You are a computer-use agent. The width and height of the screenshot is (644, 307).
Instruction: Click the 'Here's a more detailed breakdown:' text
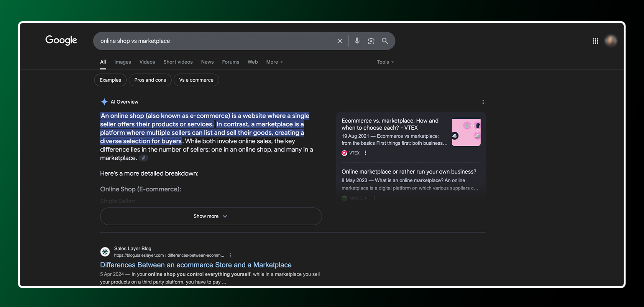pos(149,173)
